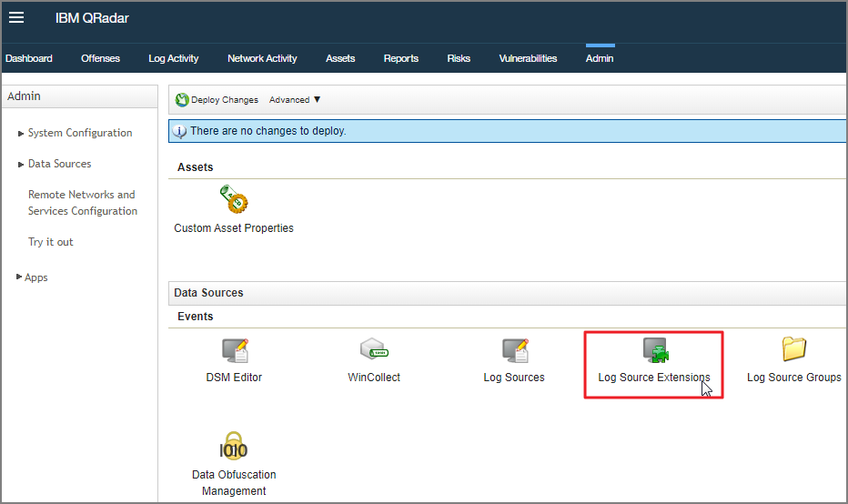Switch to the Log Activity tab
Screen dimensions: 848x504
pyautogui.click(x=174, y=58)
